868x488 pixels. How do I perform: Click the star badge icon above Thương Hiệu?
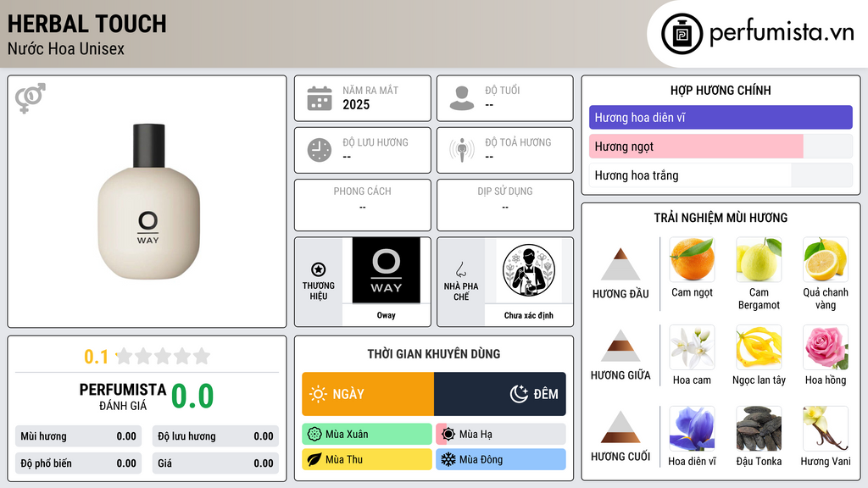(x=319, y=269)
